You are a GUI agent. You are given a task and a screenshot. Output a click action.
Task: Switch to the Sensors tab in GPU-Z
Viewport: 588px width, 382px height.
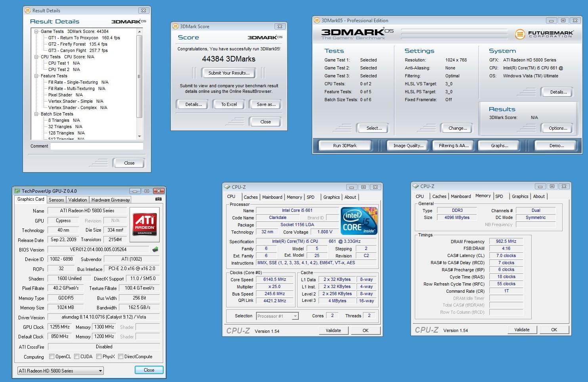click(x=56, y=200)
